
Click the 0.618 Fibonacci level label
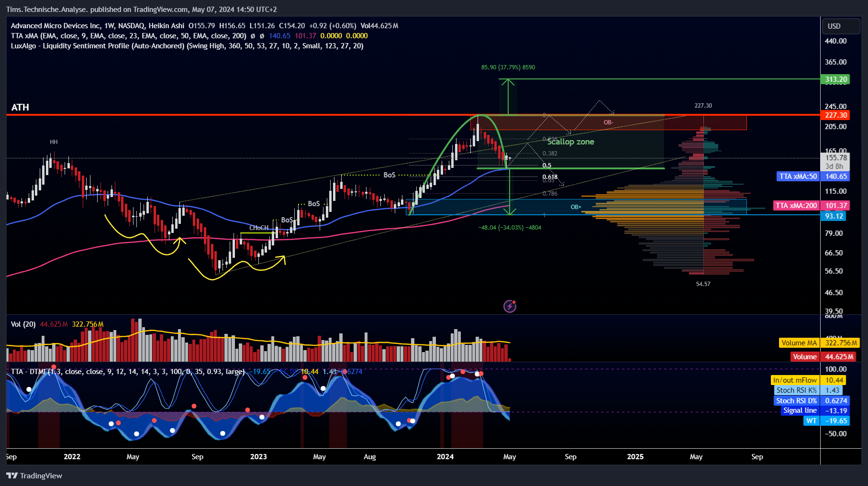tap(550, 177)
